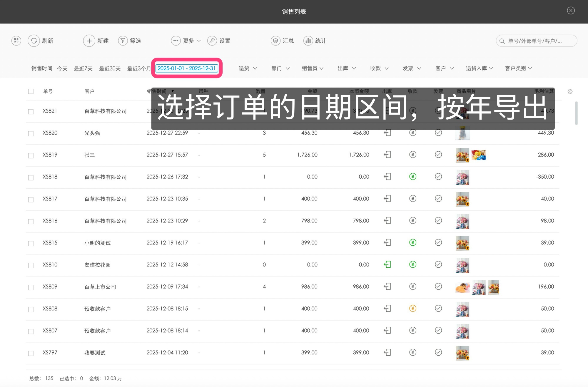Click orange payment icon for XS808

pyautogui.click(x=413, y=308)
